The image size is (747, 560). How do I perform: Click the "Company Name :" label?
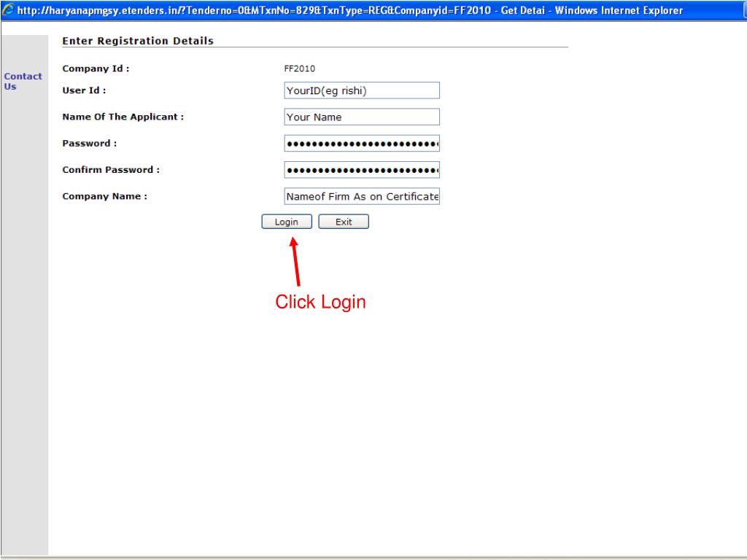pos(105,196)
